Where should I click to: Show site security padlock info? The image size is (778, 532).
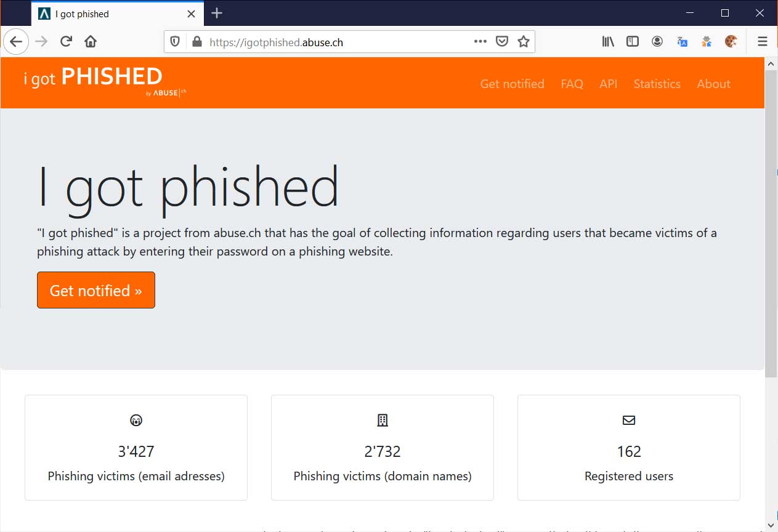coord(197,42)
